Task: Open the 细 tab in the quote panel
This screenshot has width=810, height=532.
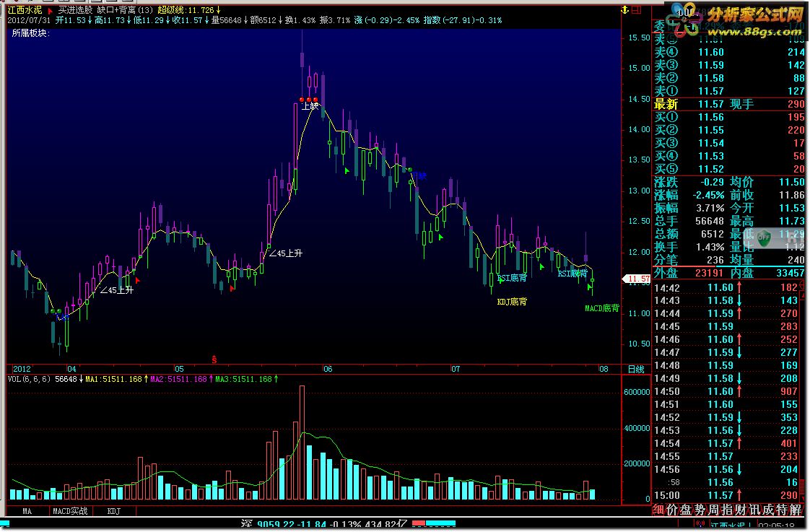Action: tap(658, 510)
